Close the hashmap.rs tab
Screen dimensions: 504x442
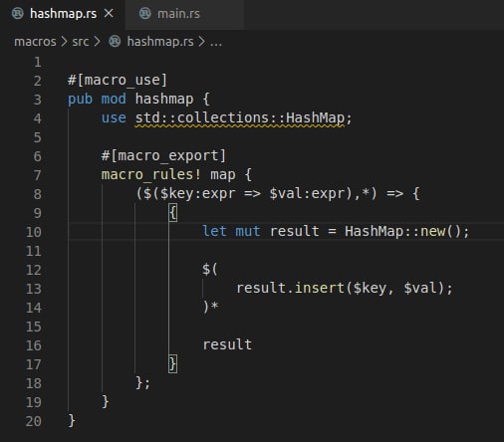coord(109,14)
